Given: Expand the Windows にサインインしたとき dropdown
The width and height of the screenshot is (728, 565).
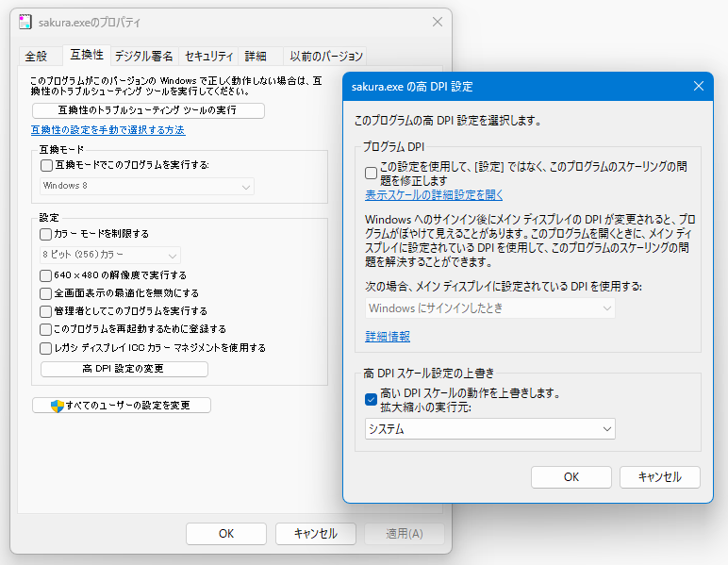Looking at the screenshot, I should [x=490, y=308].
